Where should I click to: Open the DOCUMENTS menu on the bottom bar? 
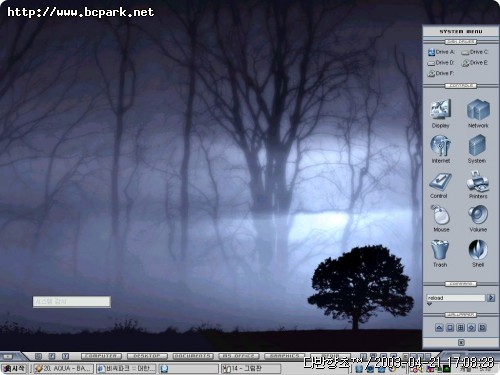pyautogui.click(x=193, y=356)
